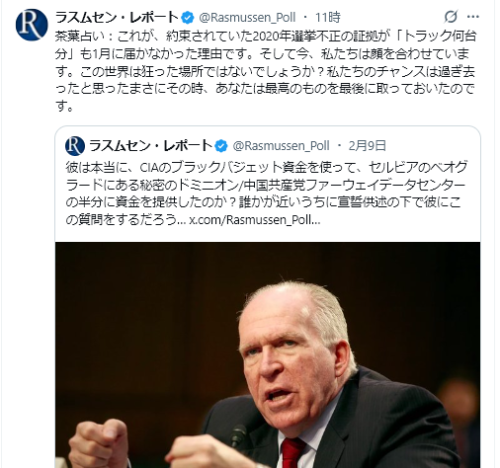Open the Rasmussen Reports profile avatar at top
Screen dimensions: 500x468
pyautogui.click(x=32, y=25)
